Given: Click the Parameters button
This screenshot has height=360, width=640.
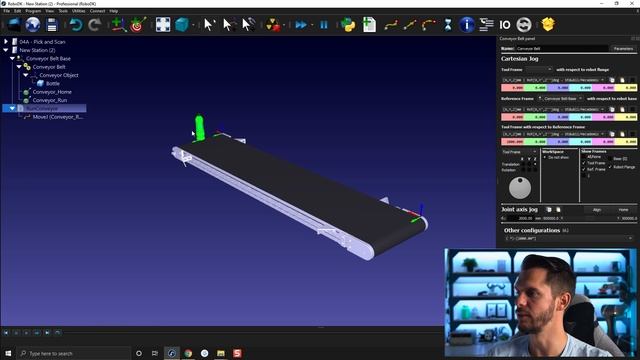Looking at the screenshot, I should click(623, 49).
